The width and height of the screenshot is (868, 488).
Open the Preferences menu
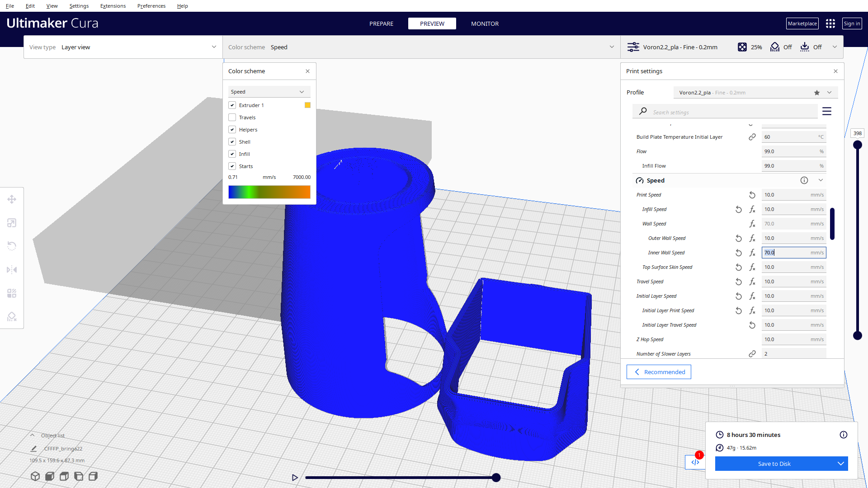pyautogui.click(x=151, y=6)
